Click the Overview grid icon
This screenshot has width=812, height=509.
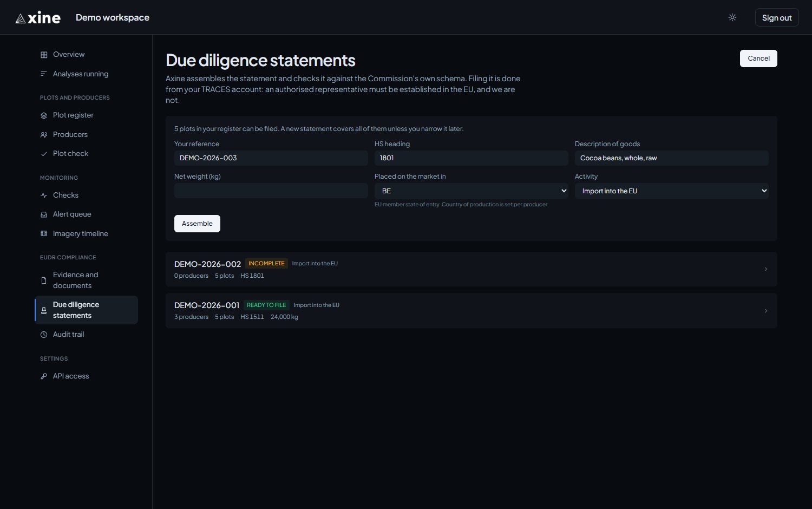click(44, 55)
